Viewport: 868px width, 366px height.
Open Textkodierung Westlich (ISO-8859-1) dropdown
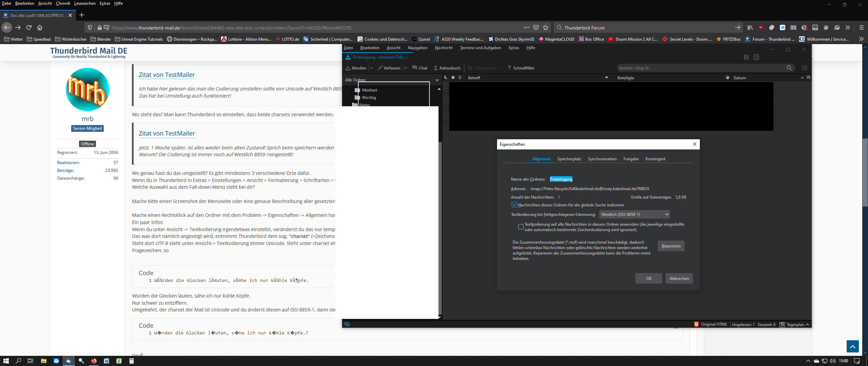(x=634, y=215)
